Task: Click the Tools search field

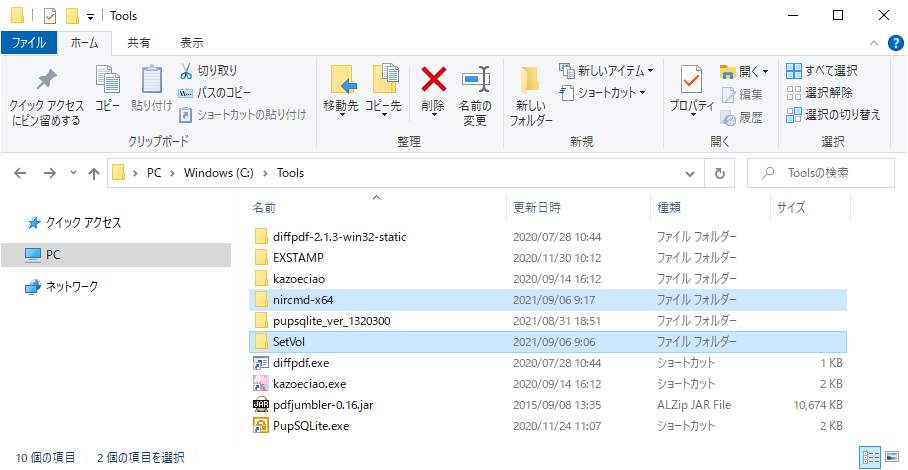Action: (x=821, y=173)
